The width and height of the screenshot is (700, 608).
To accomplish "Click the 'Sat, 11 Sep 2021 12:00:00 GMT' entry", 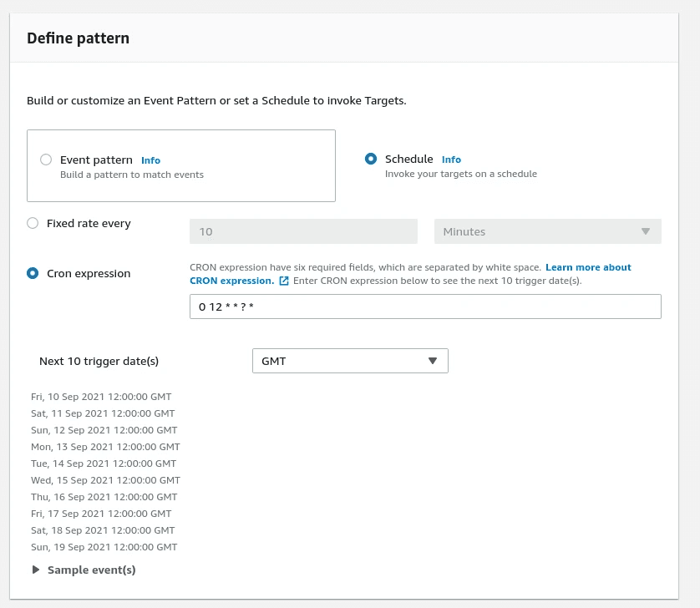I will pos(103,413).
